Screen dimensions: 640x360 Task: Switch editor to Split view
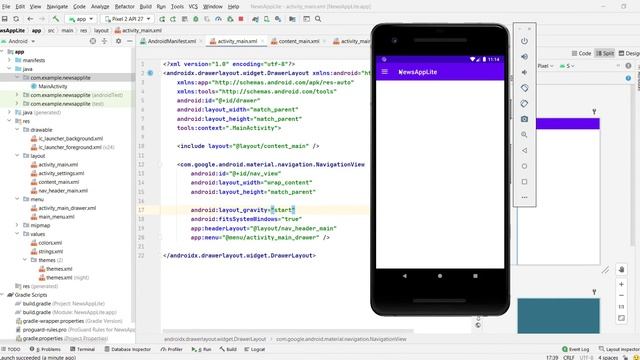(605, 53)
